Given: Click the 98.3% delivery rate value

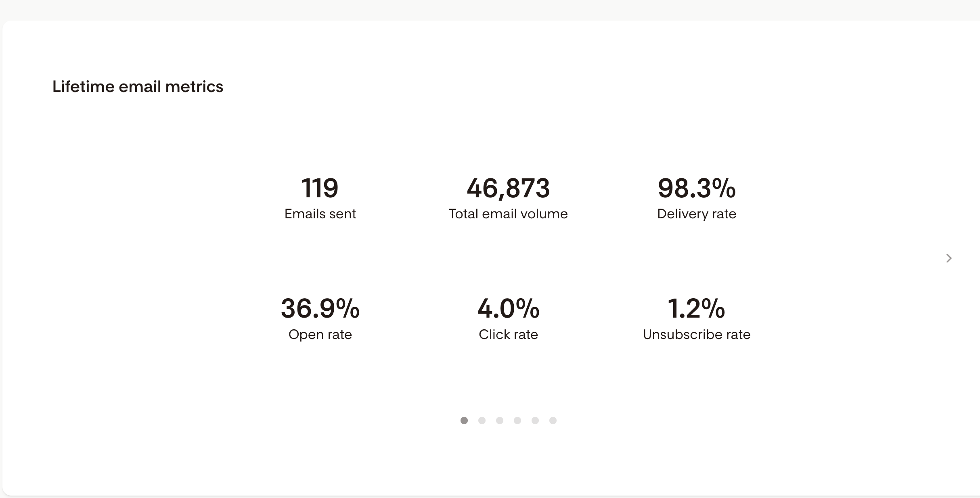Looking at the screenshot, I should [x=697, y=188].
